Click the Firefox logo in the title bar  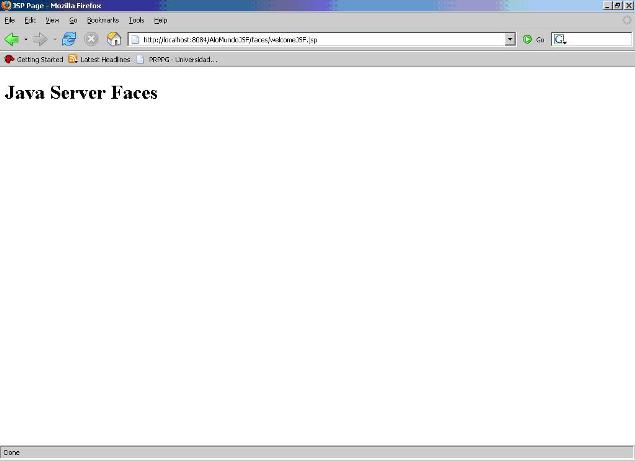click(x=6, y=5)
